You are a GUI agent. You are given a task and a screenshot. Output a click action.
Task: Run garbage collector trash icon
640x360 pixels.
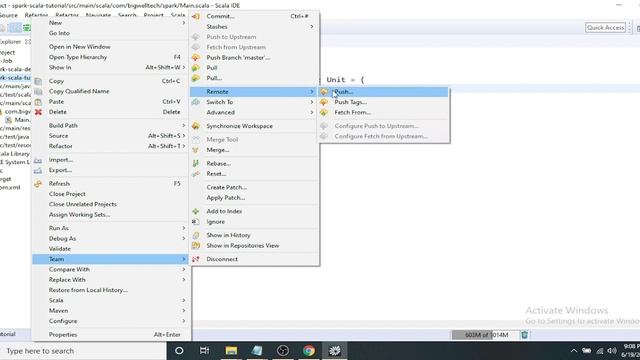click(524, 335)
